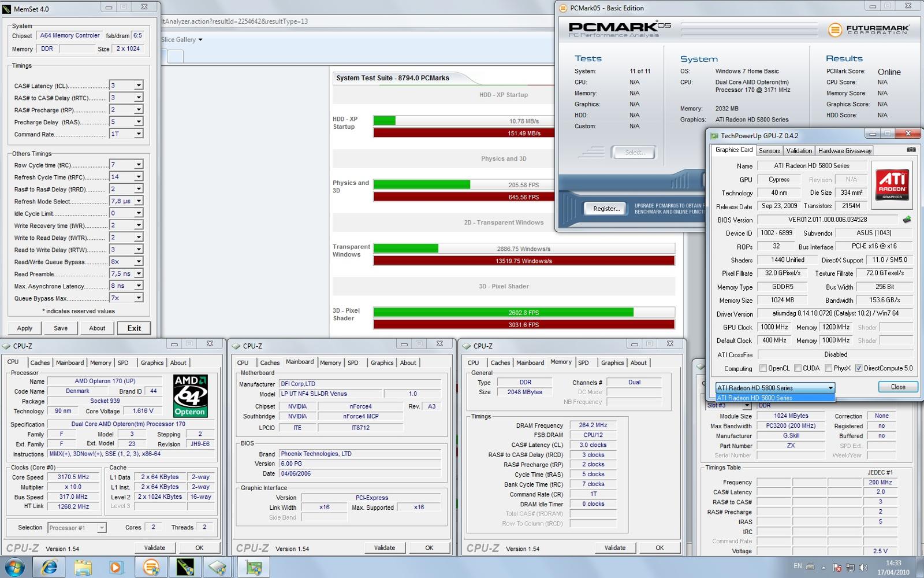The height and width of the screenshot is (578, 924).
Task: Click the red Transparent Windows result bar
Action: [x=524, y=261]
